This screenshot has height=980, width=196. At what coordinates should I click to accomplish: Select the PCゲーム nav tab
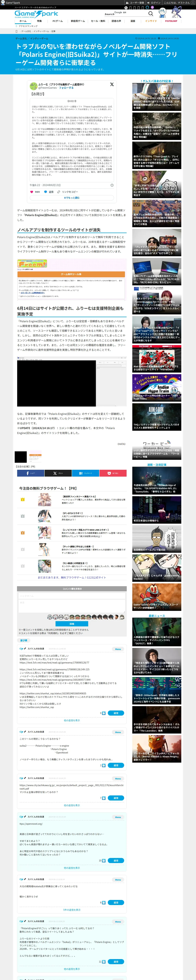(x=57, y=21)
